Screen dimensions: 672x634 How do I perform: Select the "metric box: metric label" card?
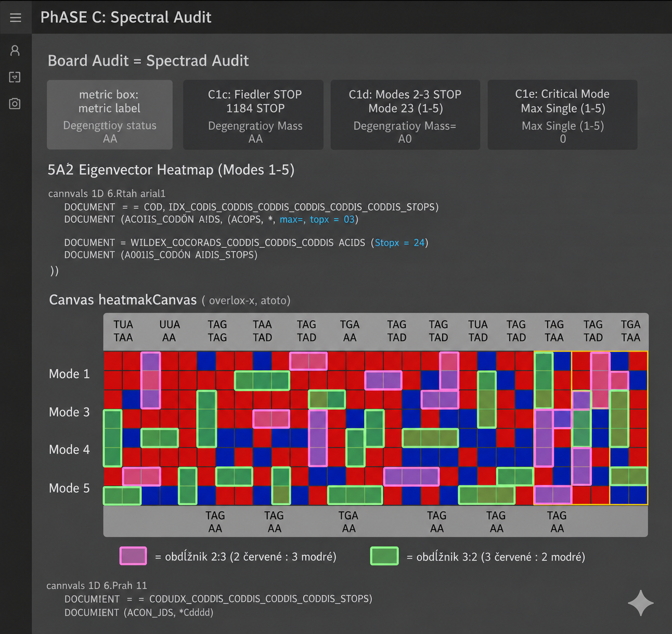pyautogui.click(x=110, y=115)
